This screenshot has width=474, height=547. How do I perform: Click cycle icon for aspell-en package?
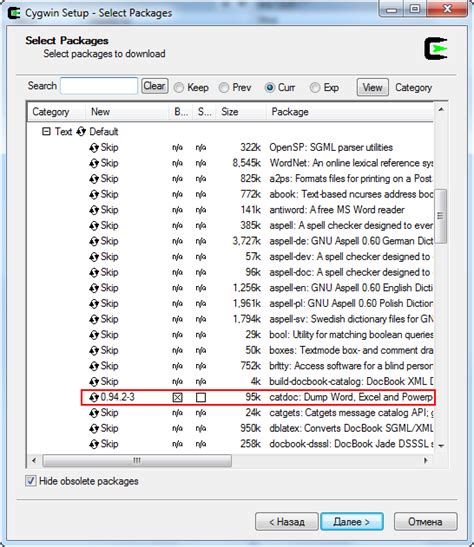(94, 288)
